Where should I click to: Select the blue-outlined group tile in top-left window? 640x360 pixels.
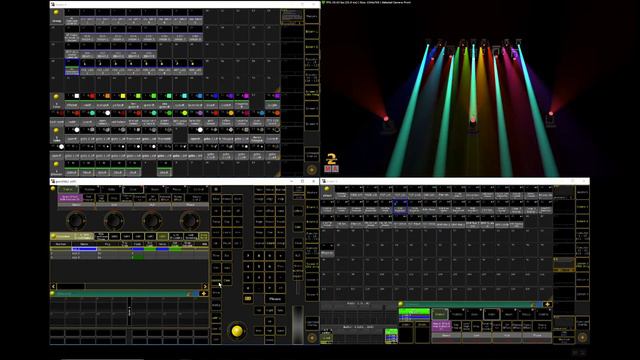[72, 67]
